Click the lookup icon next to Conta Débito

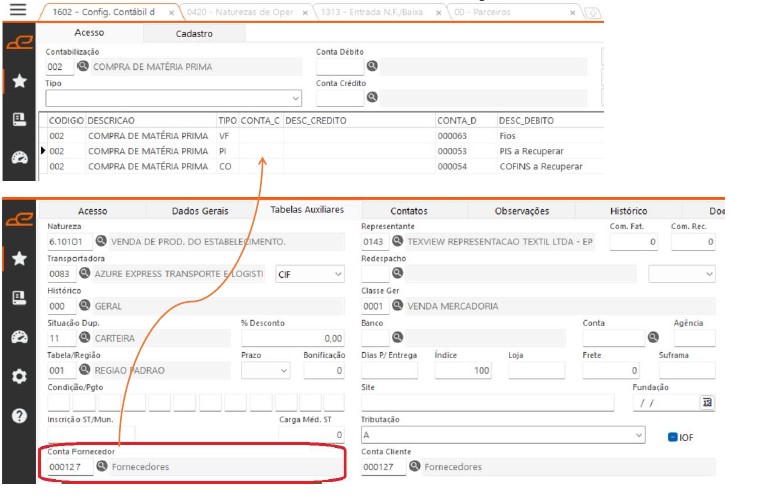tap(371, 67)
